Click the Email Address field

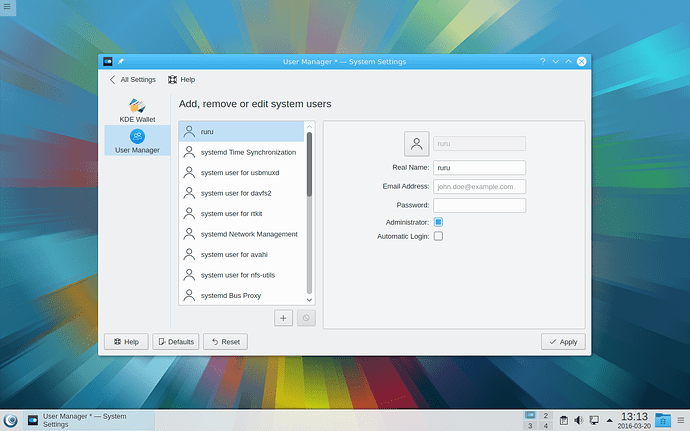[479, 187]
